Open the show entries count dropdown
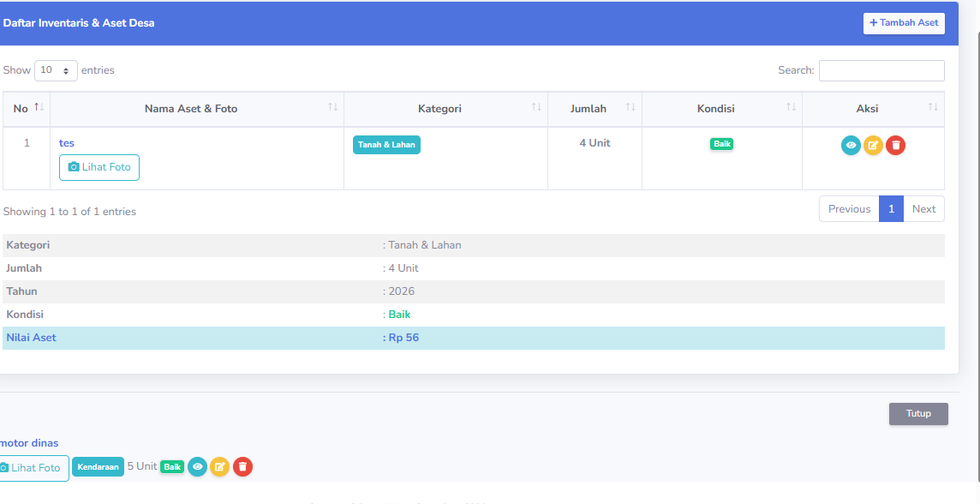This screenshot has width=980, height=504. point(56,70)
